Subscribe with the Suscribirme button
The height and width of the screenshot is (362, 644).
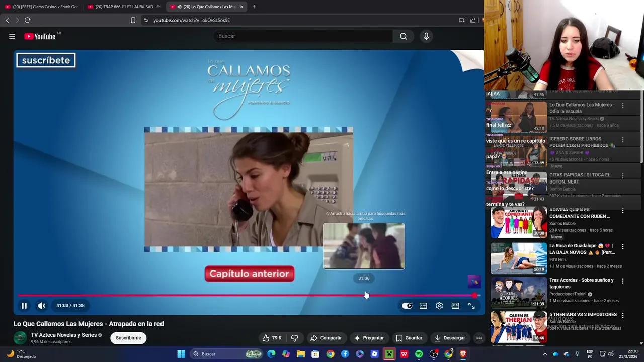tap(128, 338)
